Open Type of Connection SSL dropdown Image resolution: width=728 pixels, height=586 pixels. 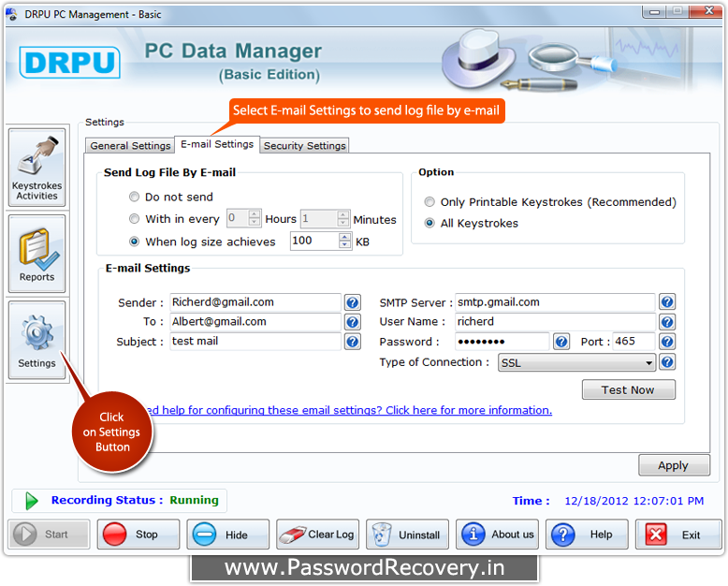576,362
